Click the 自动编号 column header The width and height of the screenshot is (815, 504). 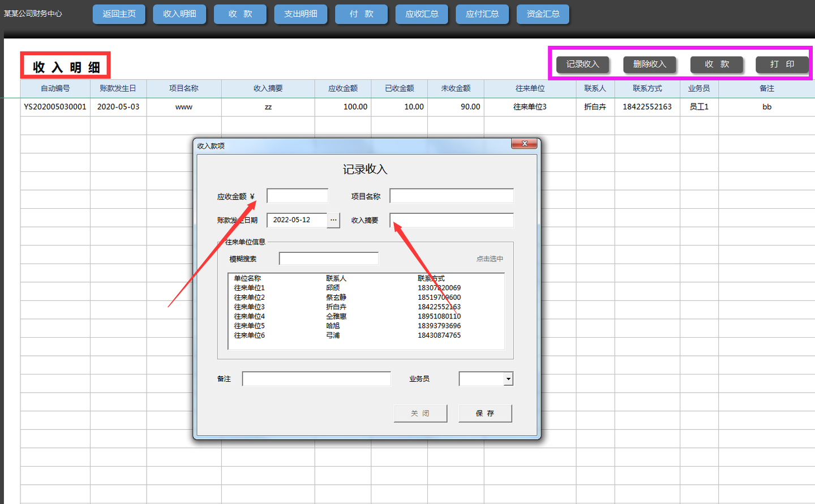pyautogui.click(x=55, y=88)
